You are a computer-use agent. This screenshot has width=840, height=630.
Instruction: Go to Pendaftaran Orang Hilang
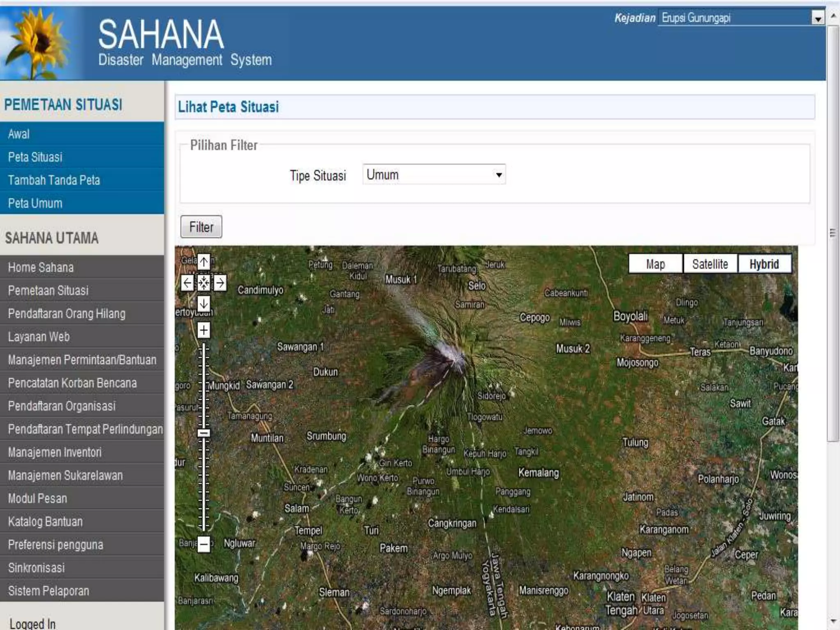(66, 314)
